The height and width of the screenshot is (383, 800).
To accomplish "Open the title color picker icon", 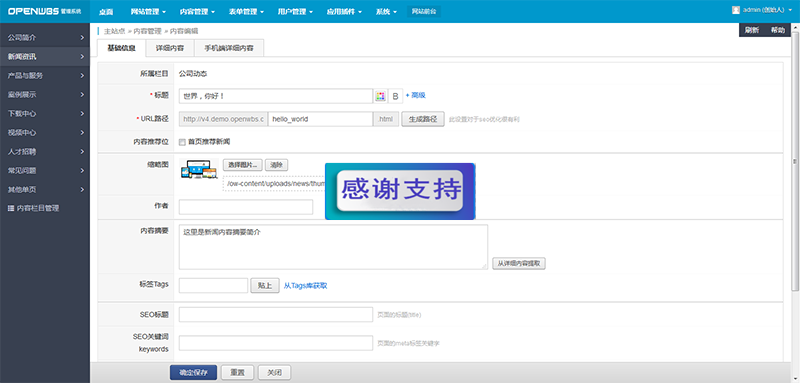I will tap(380, 96).
